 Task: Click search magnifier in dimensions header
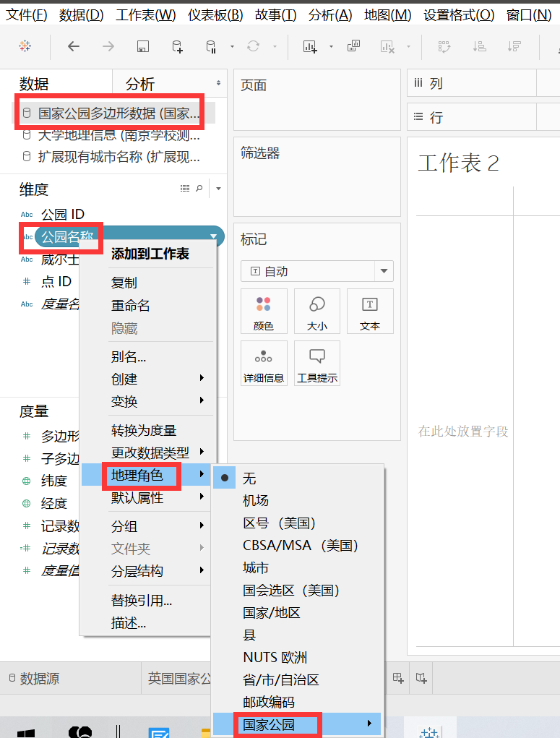[x=199, y=188]
